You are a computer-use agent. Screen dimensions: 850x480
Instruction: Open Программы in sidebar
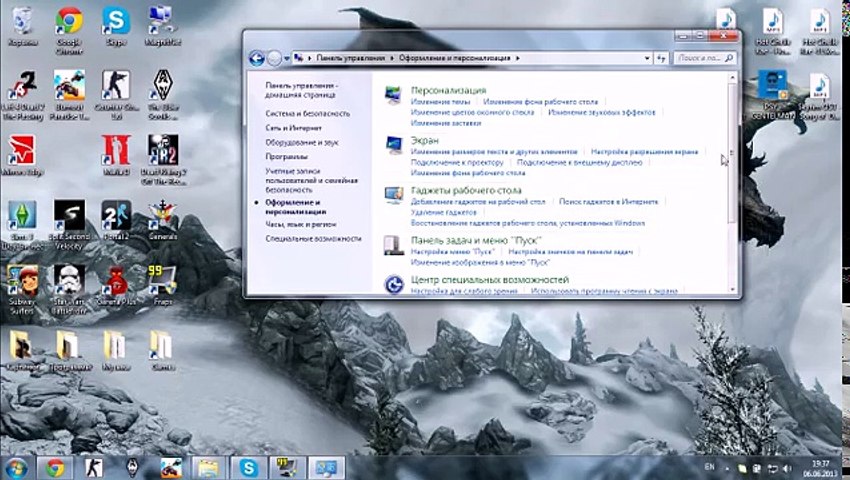point(287,157)
